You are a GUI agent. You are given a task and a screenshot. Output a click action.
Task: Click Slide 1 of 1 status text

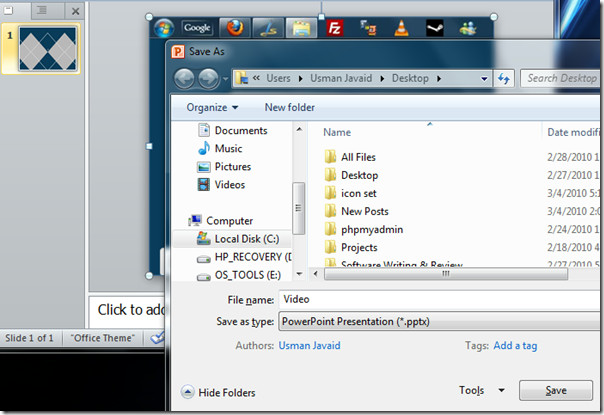click(x=29, y=338)
